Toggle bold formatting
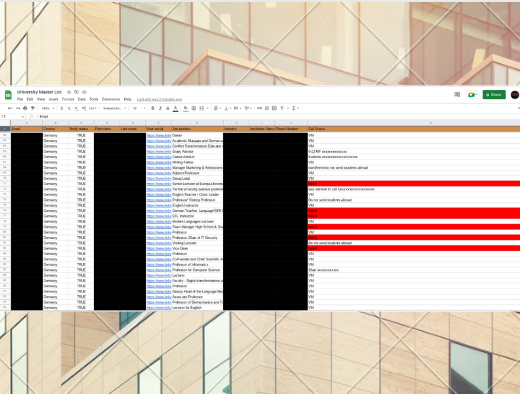The width and height of the screenshot is (520, 394). (153, 108)
